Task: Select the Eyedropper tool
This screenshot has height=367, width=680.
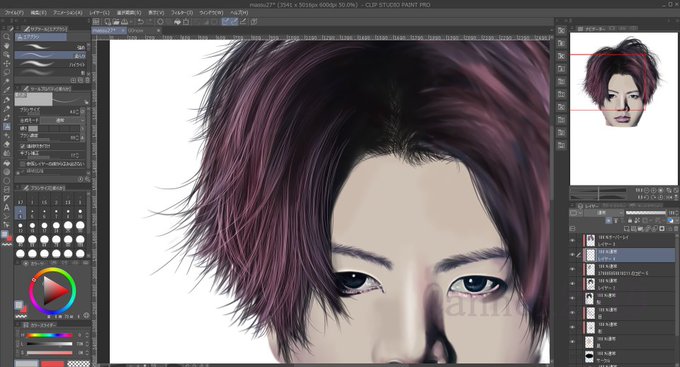Action: (x=7, y=90)
